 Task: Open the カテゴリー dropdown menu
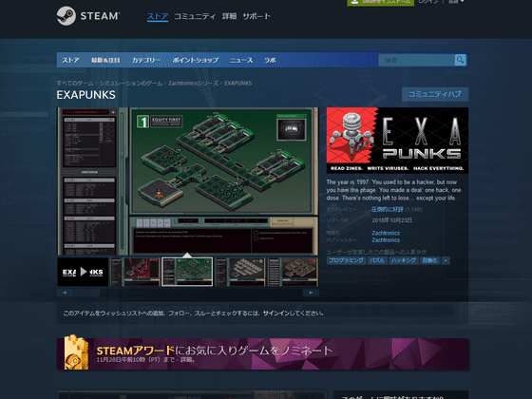point(146,60)
